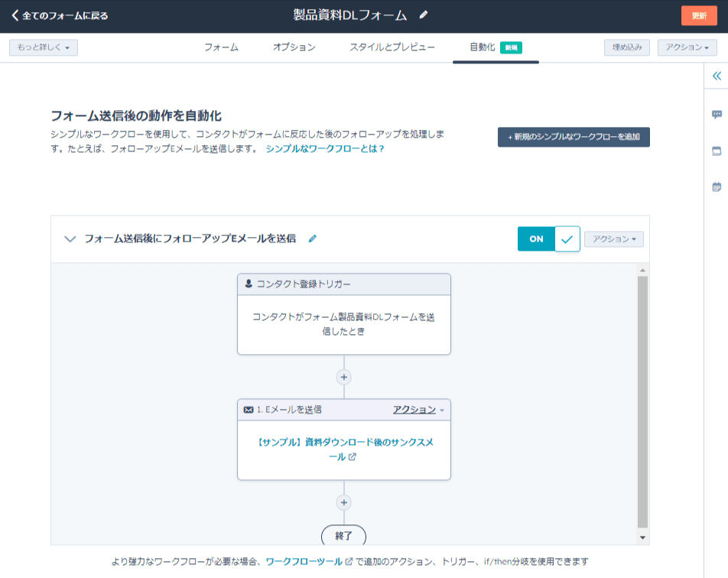728x578 pixels.
Task: Switch to the オプション tab
Action: (294, 47)
